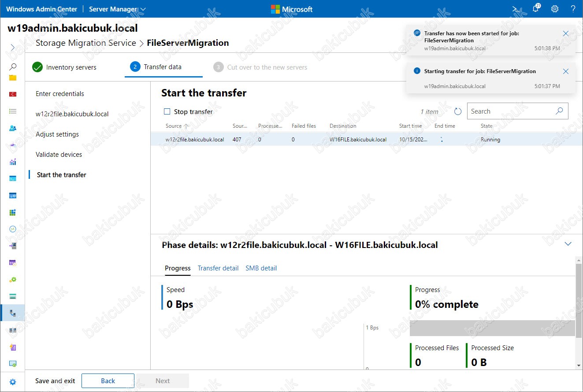Viewport: 583px width, 392px height.
Task: Switch to the SMB detail tab
Action: tap(261, 268)
